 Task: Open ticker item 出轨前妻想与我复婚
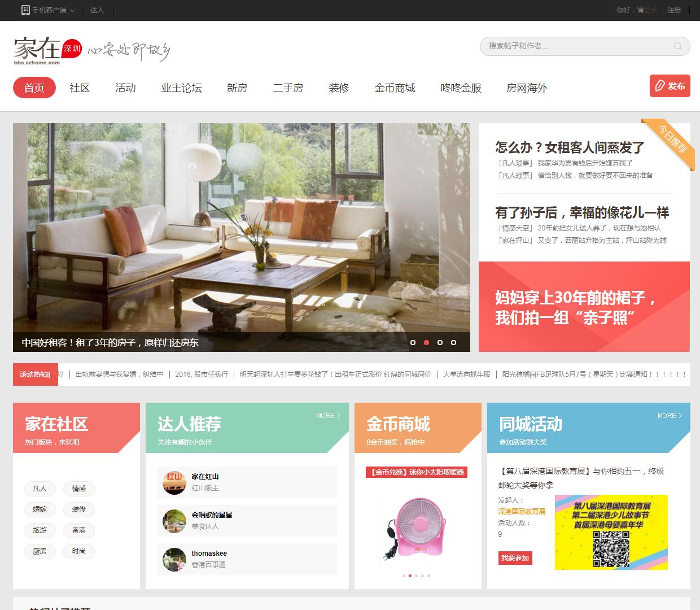pos(119,374)
